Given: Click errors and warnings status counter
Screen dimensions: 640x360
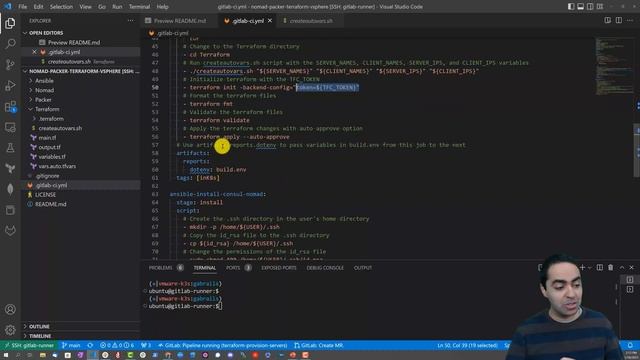Looking at the screenshot, I should point(117,345).
